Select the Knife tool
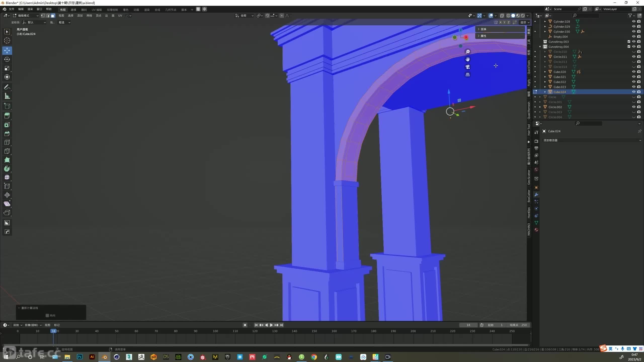Screen dimensions: 644x362 7,151
